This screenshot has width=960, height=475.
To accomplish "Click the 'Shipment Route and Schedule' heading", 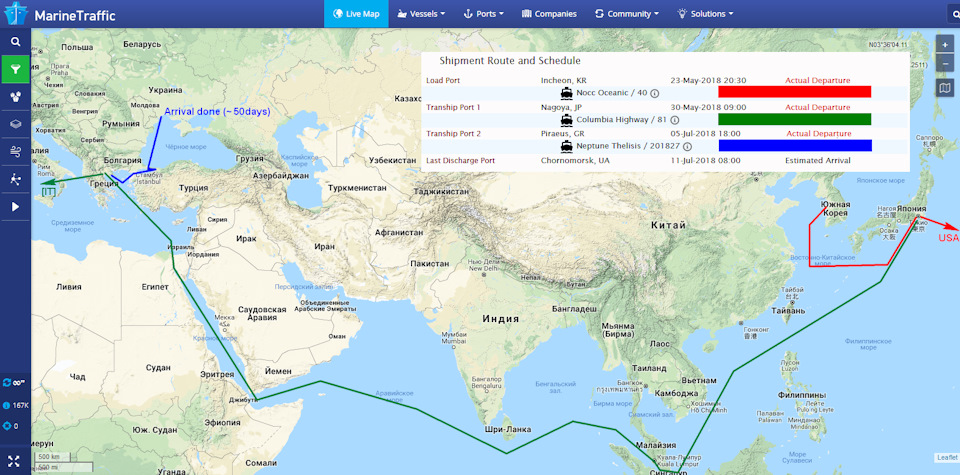I will (x=510, y=61).
